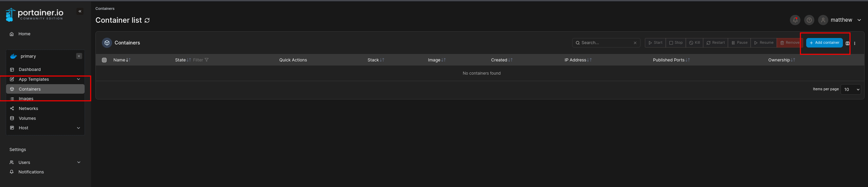
Task: Expand the Users submenu chevron
Action: (79, 163)
